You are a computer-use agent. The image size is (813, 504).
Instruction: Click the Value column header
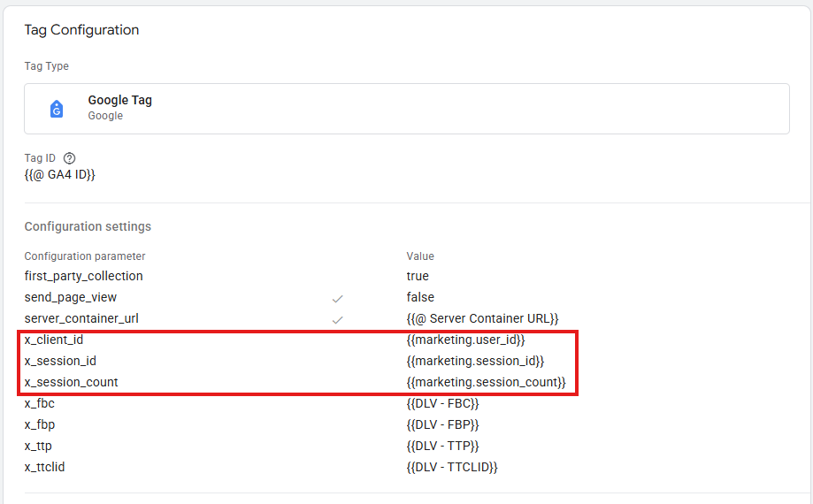(420, 256)
